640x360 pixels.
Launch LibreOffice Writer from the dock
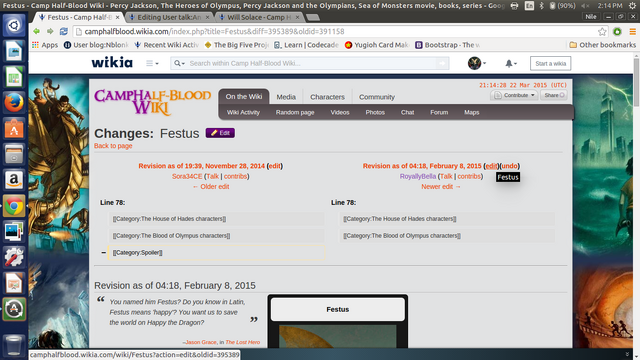[14, 51]
